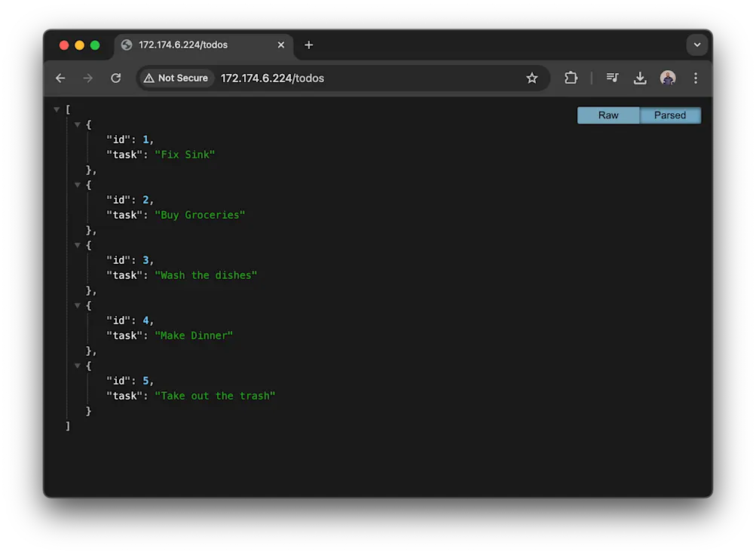Click inside the address bar
756x555 pixels.
pyautogui.click(x=339, y=78)
